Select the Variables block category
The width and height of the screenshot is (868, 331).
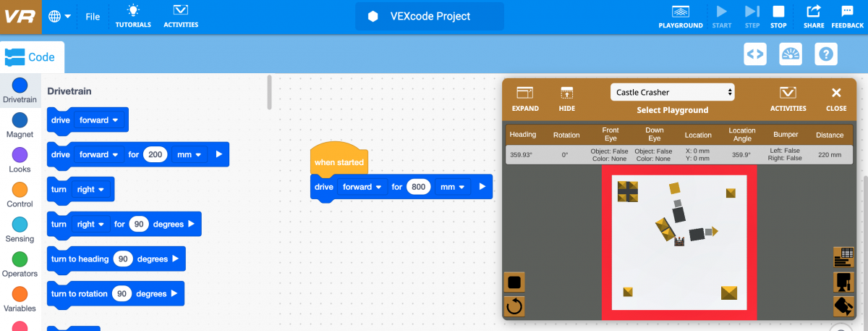tap(20, 299)
